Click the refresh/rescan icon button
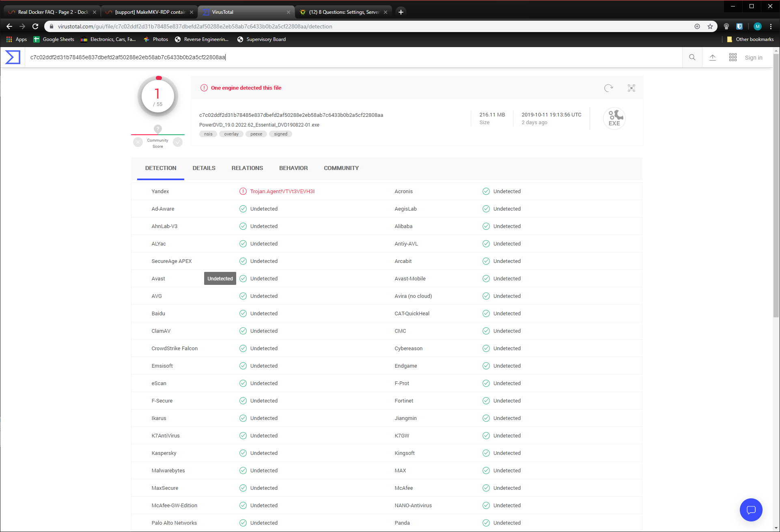The width and height of the screenshot is (780, 532). 609,88
